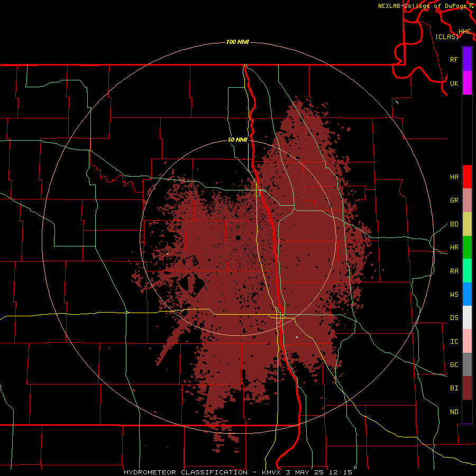Image resolution: width=476 pixels, height=476 pixels.
Task: Click the RA light green legend swatch
Action: coord(467,271)
